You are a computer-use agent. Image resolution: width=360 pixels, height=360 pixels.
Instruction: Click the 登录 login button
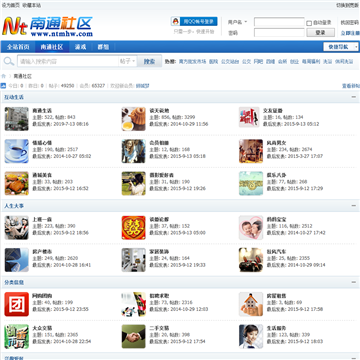pos(320,33)
